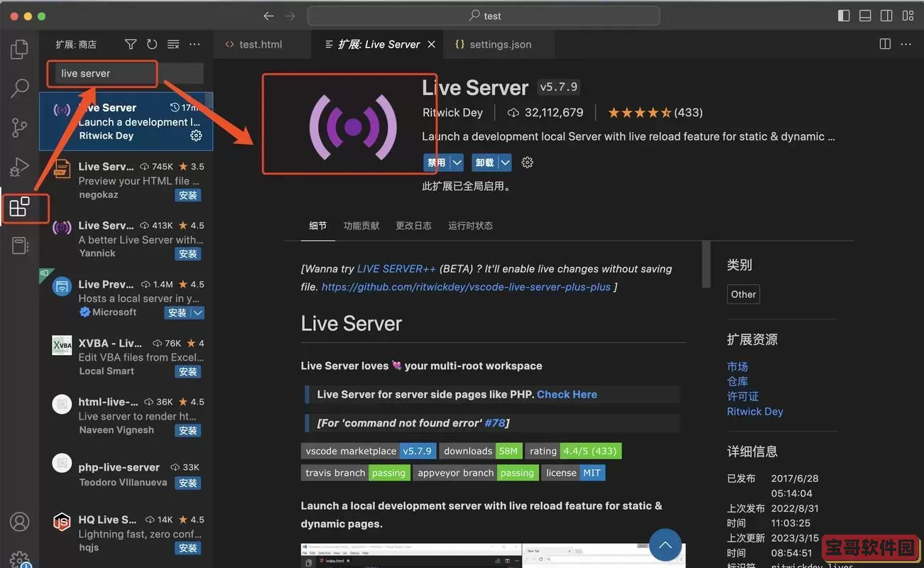Install Yannick's Live Server extension
The image size is (924, 568).
(x=188, y=253)
